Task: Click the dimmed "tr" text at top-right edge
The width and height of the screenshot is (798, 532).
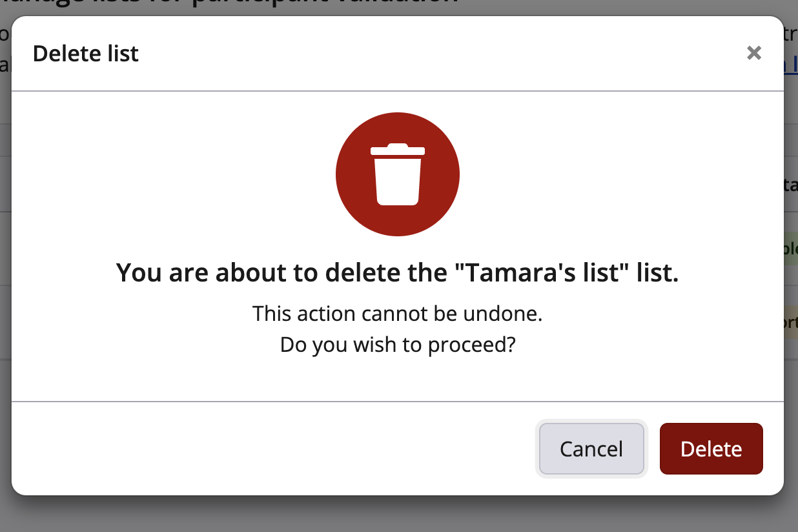Action: click(x=791, y=34)
